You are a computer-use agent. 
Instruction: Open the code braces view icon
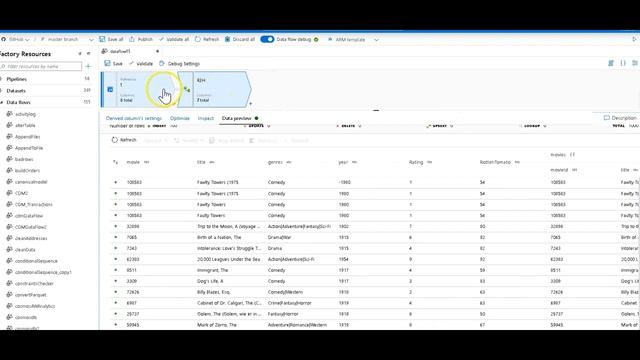pos(623,63)
